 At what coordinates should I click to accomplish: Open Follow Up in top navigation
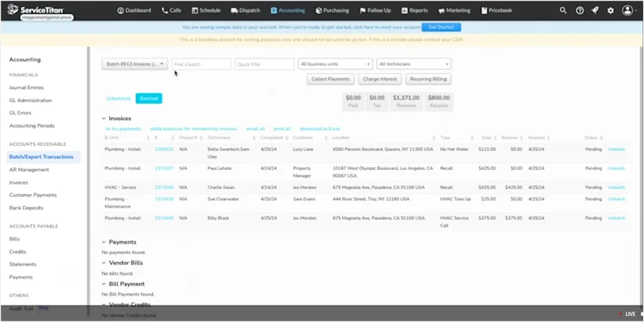pyautogui.click(x=375, y=10)
